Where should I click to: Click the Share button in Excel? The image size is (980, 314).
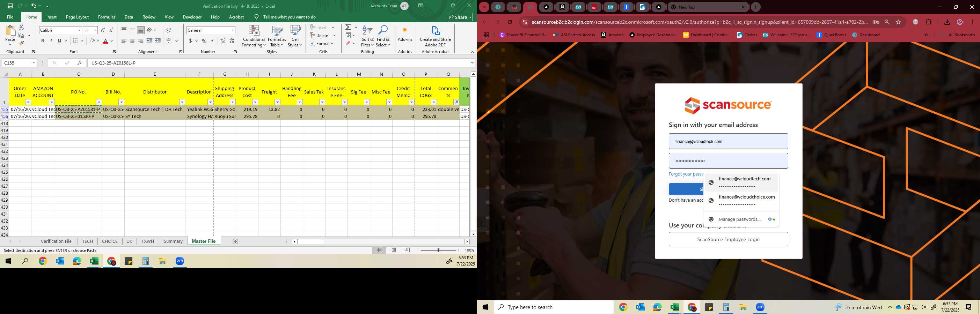click(460, 17)
